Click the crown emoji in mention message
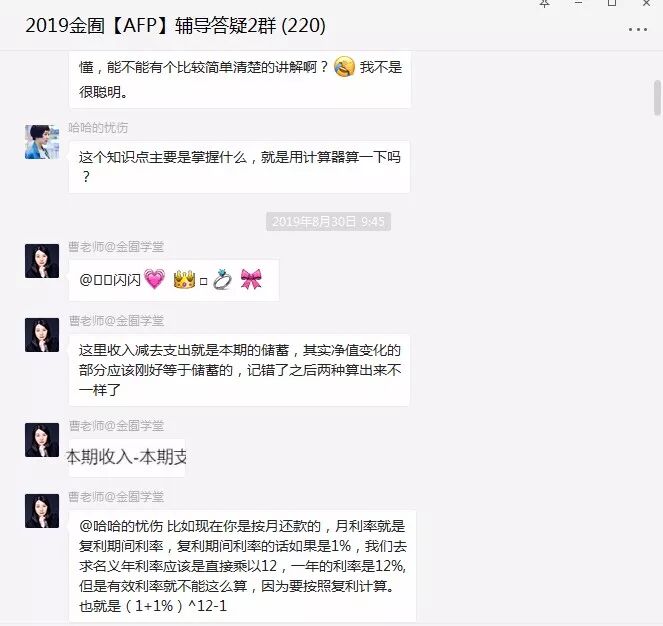 tap(184, 279)
